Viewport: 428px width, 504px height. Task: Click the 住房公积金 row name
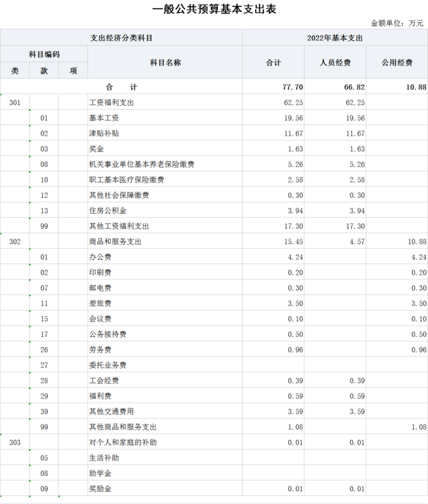(107, 211)
